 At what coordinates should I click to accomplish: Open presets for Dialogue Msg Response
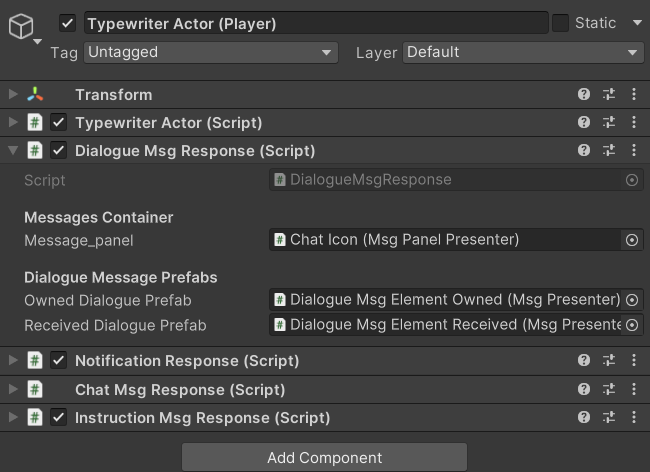pos(609,150)
